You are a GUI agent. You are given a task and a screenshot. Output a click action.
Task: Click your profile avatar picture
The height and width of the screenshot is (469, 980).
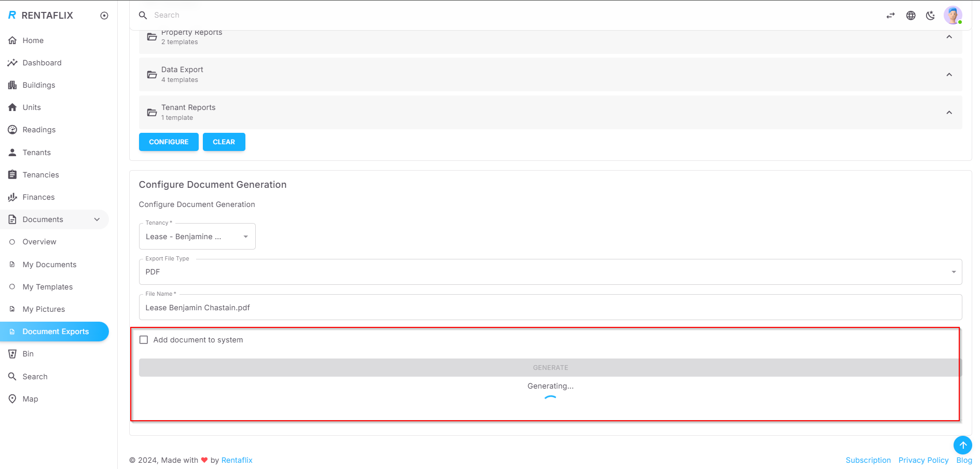953,15
